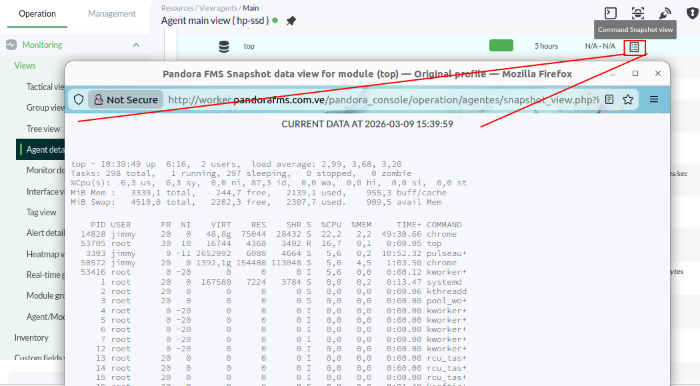700x386 pixels.
Task: Open Tree view in sidebar
Action: click(43, 129)
